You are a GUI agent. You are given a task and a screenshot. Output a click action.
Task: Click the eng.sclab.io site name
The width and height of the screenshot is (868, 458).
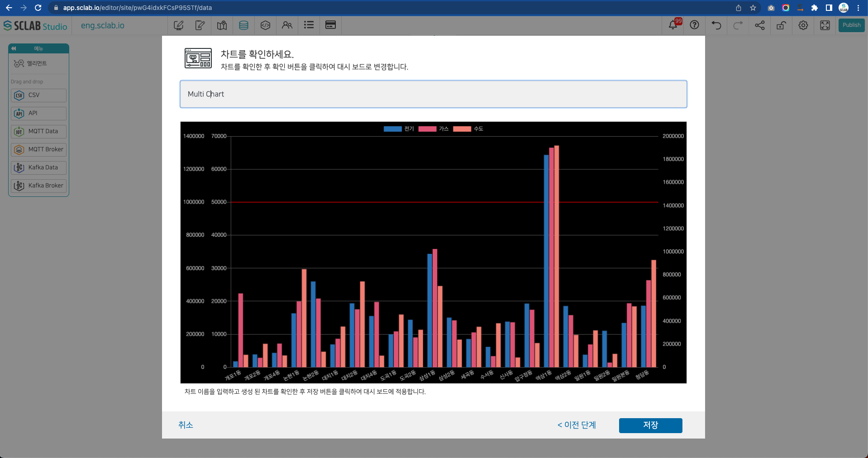[103, 26]
